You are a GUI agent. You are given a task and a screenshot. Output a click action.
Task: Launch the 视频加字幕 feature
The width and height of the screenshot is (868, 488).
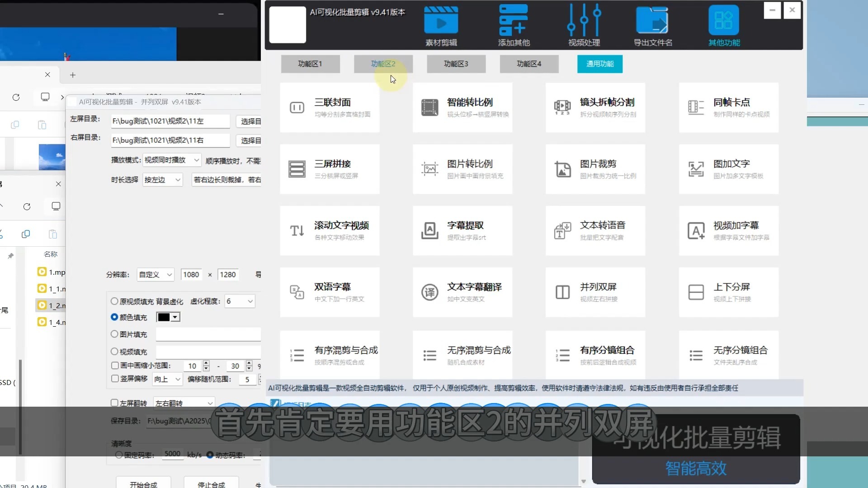(x=728, y=230)
